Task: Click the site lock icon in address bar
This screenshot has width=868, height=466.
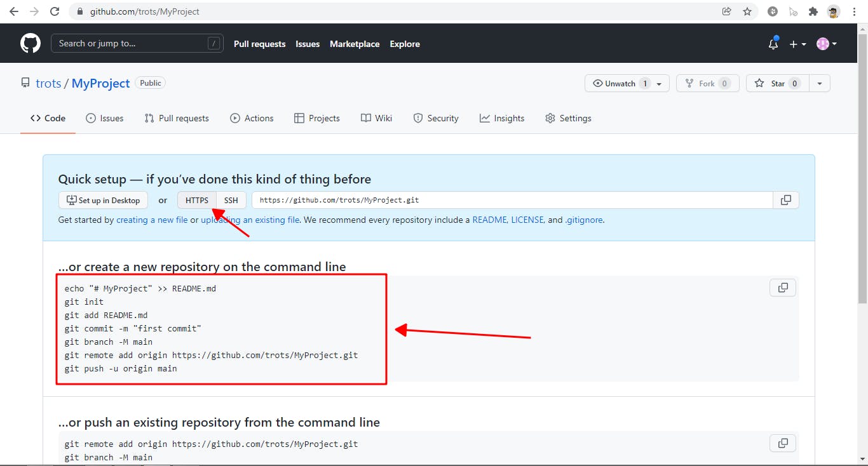Action: tap(80, 11)
